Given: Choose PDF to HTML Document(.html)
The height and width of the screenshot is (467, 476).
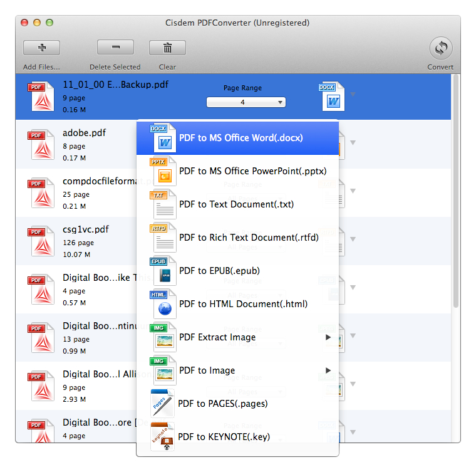Looking at the screenshot, I should coord(237,304).
